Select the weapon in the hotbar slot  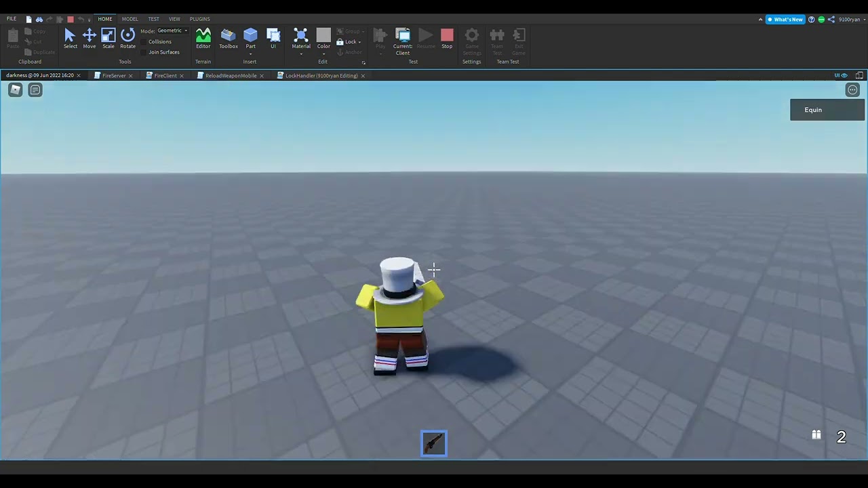click(x=434, y=444)
